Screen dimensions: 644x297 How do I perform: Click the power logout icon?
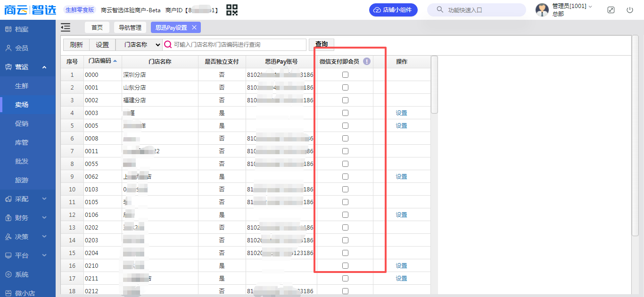tap(630, 10)
